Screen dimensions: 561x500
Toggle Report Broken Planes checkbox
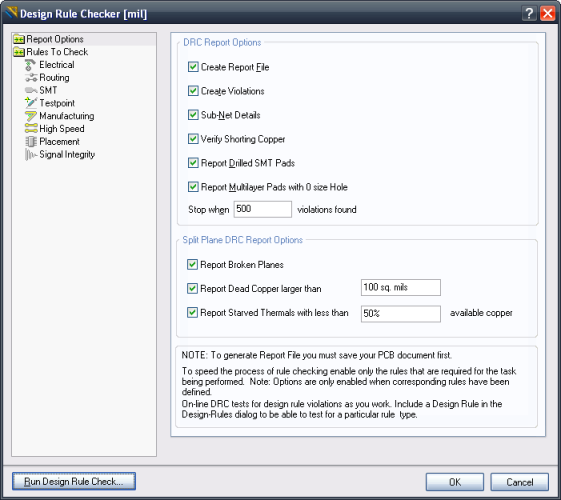coord(192,265)
